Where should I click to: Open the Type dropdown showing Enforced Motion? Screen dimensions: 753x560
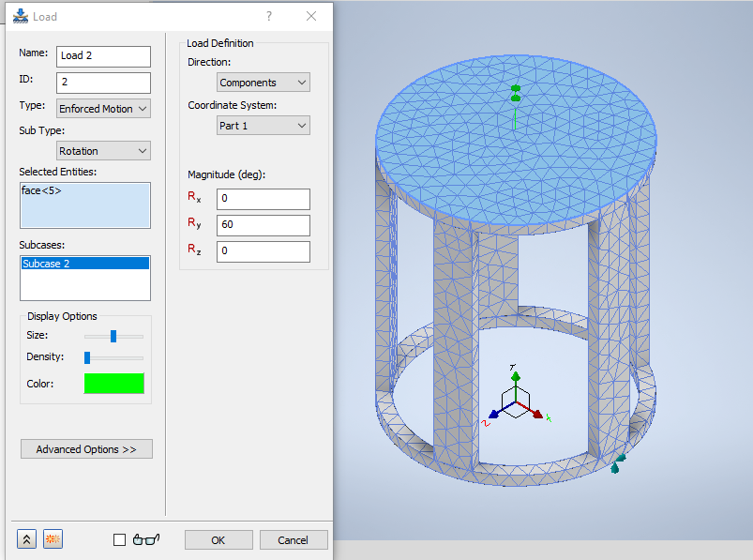pos(102,108)
